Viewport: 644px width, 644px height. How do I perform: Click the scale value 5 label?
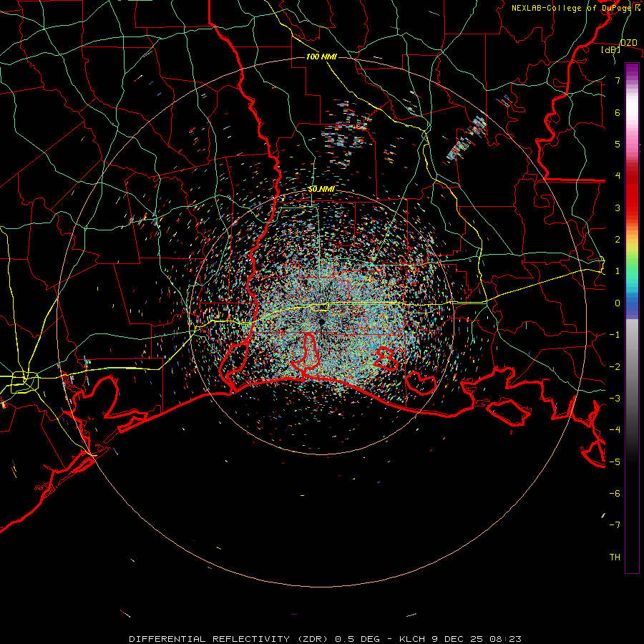point(618,144)
